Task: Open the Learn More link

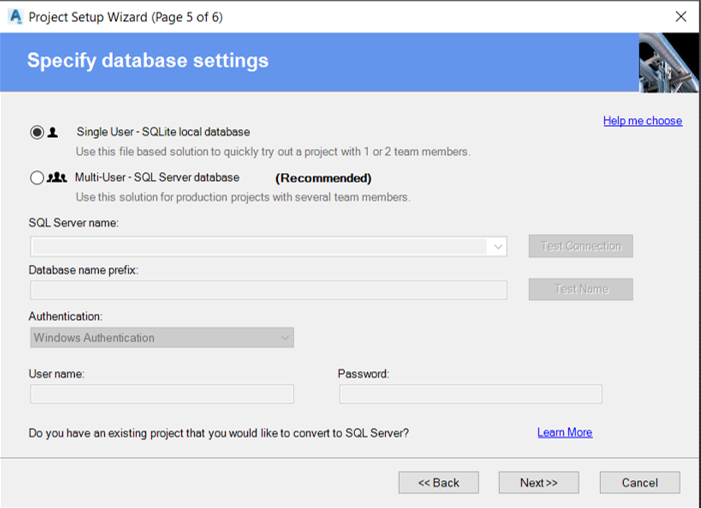Action: pos(565,432)
